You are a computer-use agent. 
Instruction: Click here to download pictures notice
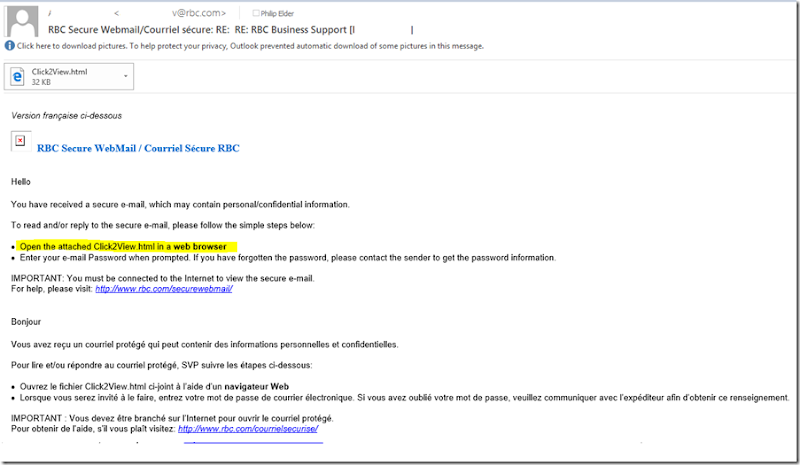250,46
